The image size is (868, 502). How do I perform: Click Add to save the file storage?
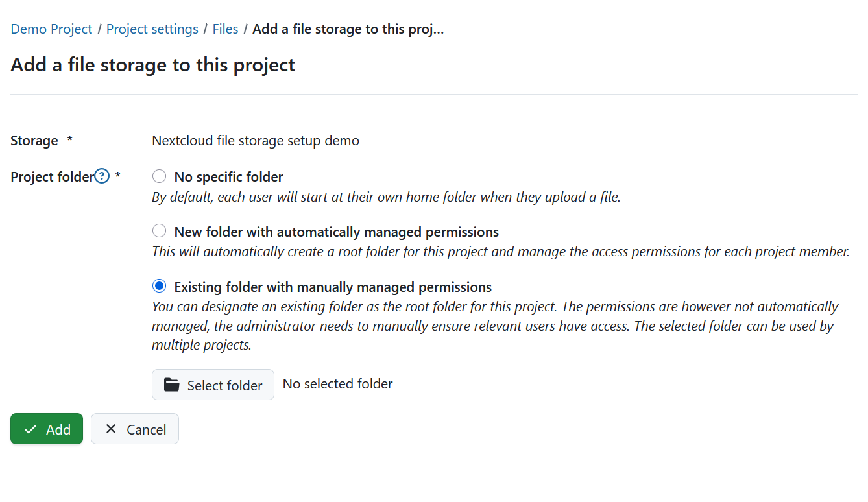pos(47,429)
